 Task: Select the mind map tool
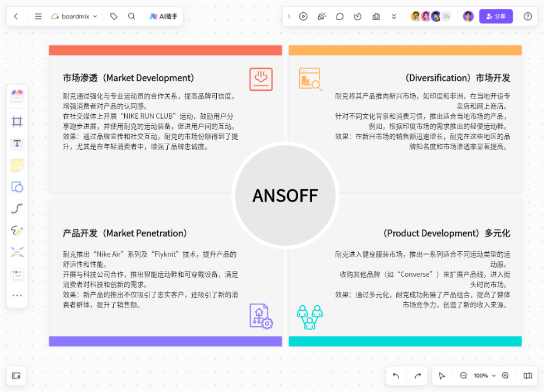[x=17, y=252]
